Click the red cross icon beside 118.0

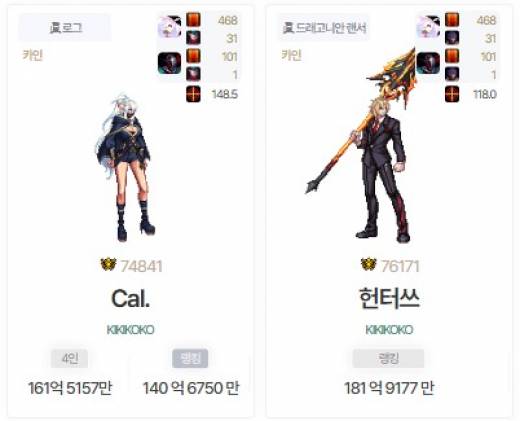tap(452, 94)
